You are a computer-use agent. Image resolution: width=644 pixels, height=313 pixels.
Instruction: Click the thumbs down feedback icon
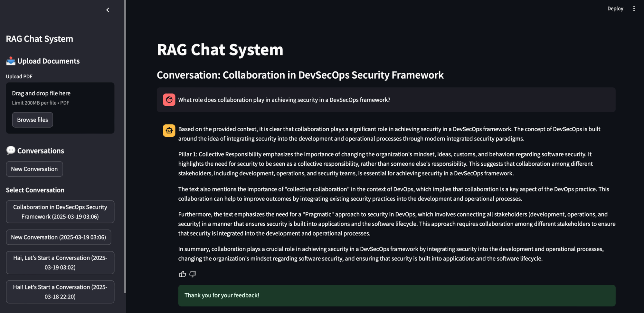point(193,274)
